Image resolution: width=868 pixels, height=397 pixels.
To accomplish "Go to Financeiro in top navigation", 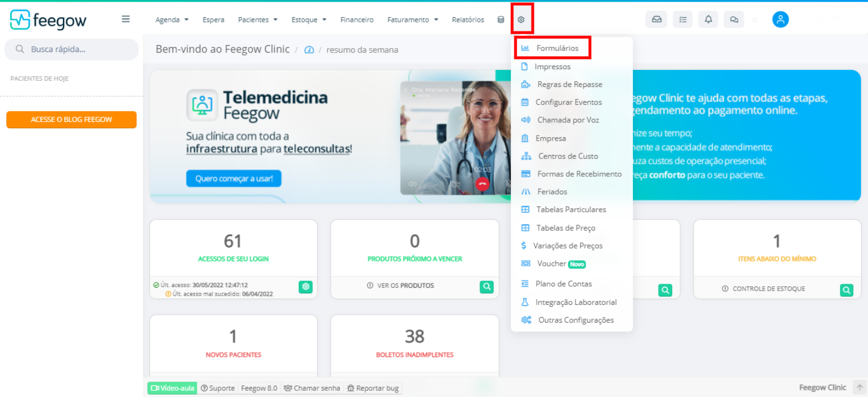I will pyautogui.click(x=357, y=19).
